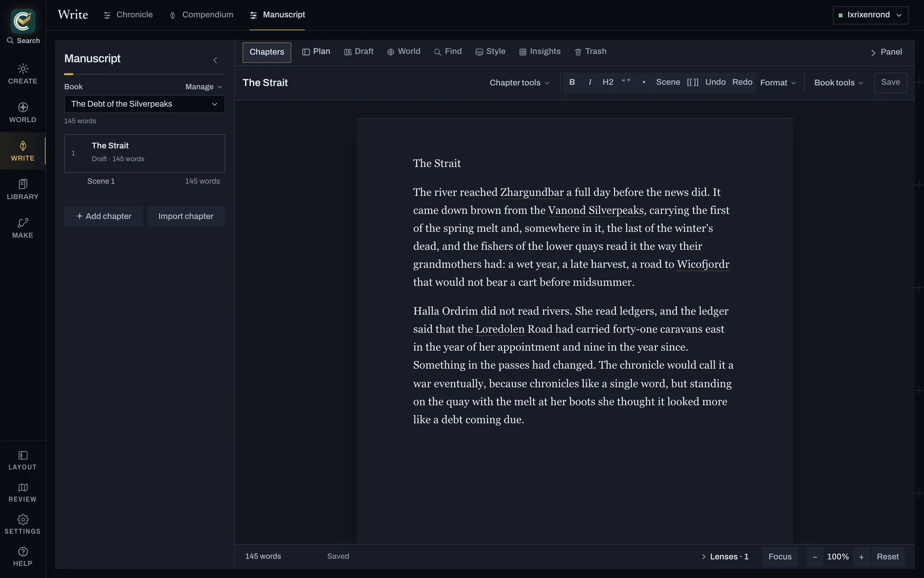Click the app logo icon
This screenshot has width=924, height=578.
(x=23, y=21)
